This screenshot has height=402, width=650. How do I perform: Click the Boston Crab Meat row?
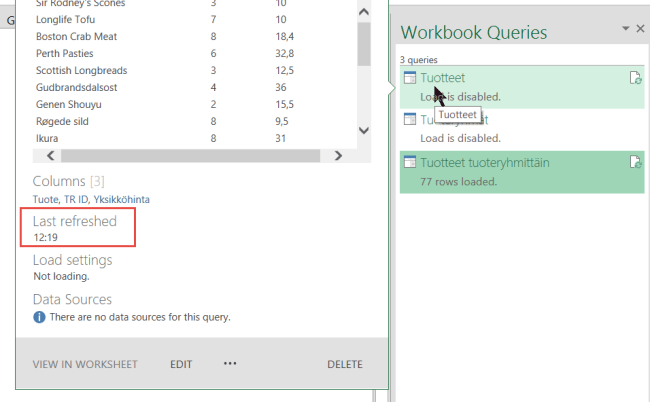[78, 36]
